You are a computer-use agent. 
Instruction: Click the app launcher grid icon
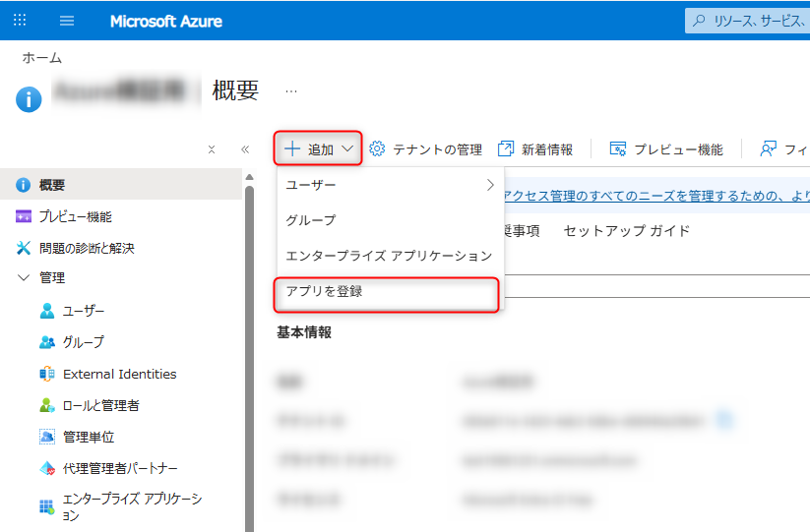pos(20,21)
